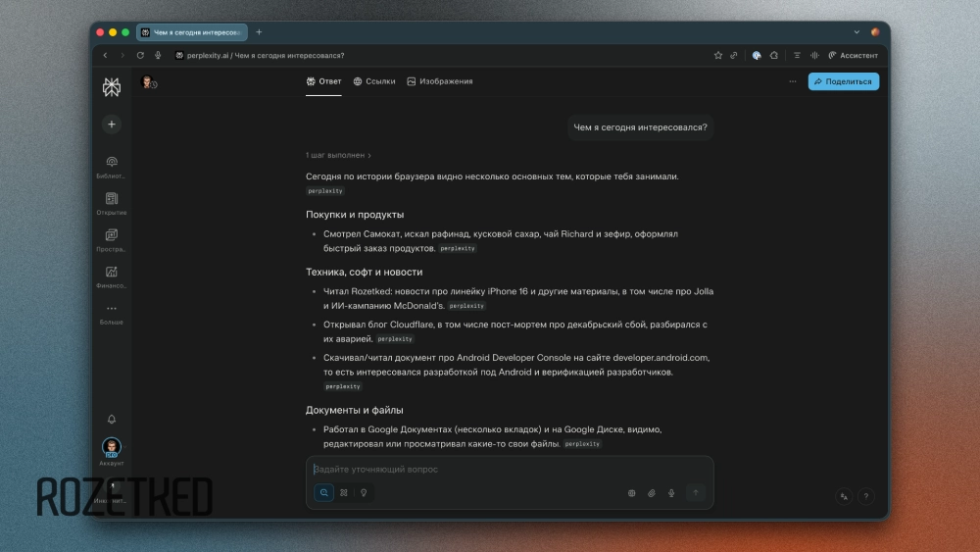Select the Search mode toggle in the question box
Screen dimensions: 980x552
tap(324, 493)
